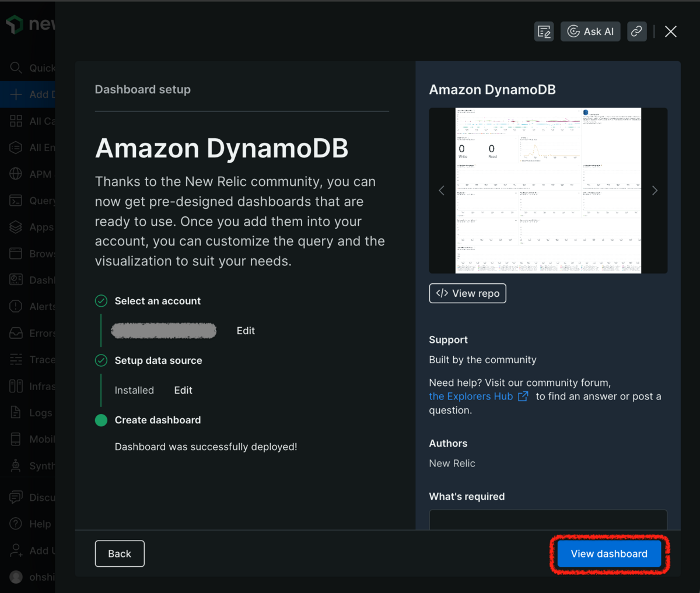Open the Quickstart search at sidebar top
Screen dimensions: 700x593
tap(16, 68)
